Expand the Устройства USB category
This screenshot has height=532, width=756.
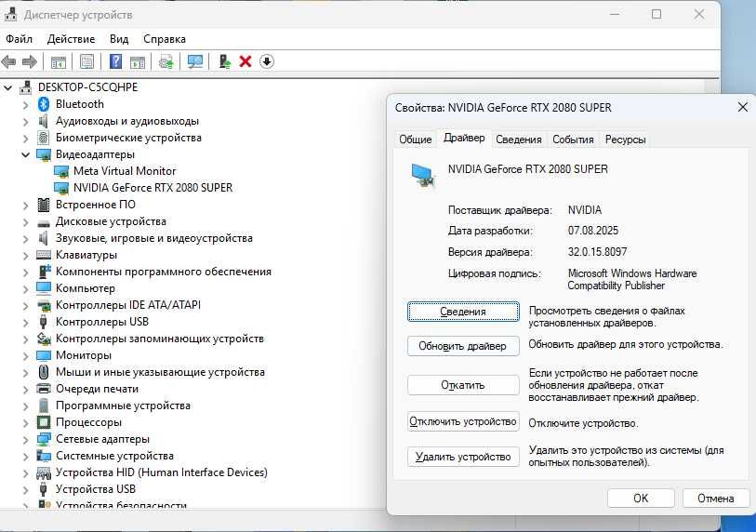25,489
